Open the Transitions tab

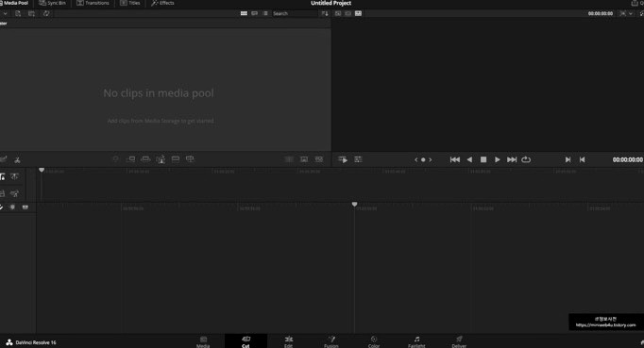tap(93, 3)
